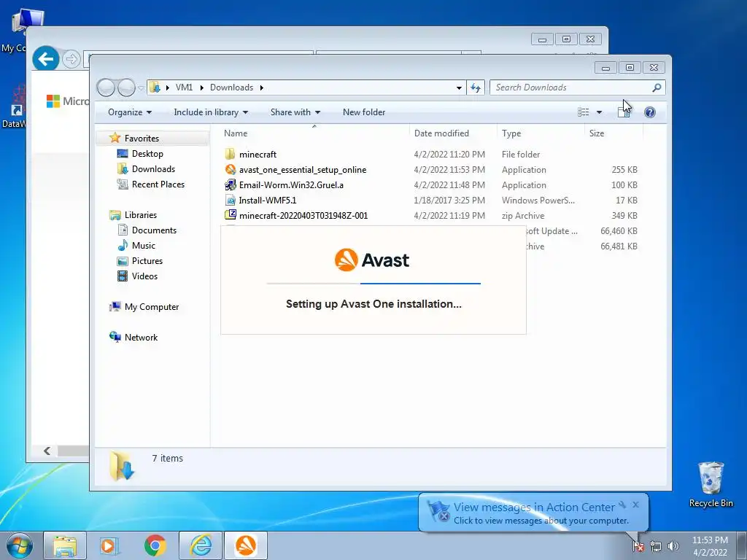Screen dimensions: 747x560
Task: Toggle the preview pane icon
Action: tap(624, 112)
